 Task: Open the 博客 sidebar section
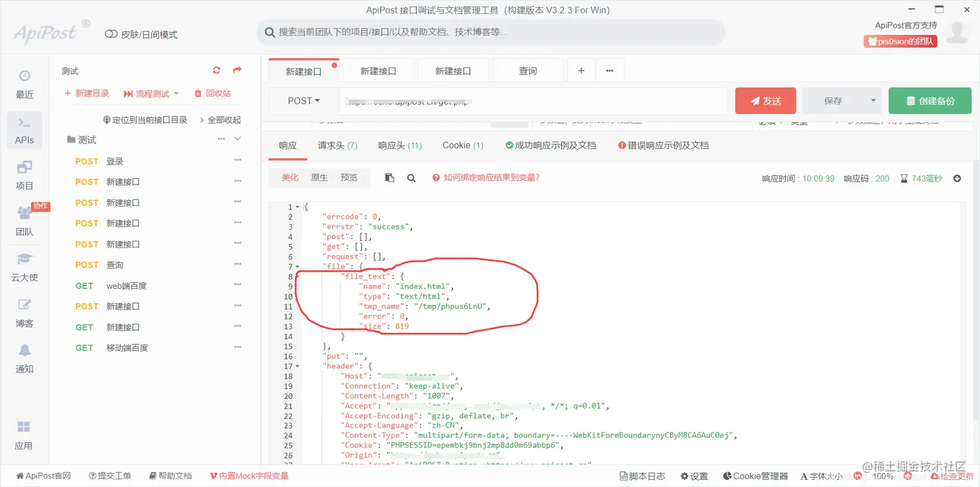pos(25,313)
